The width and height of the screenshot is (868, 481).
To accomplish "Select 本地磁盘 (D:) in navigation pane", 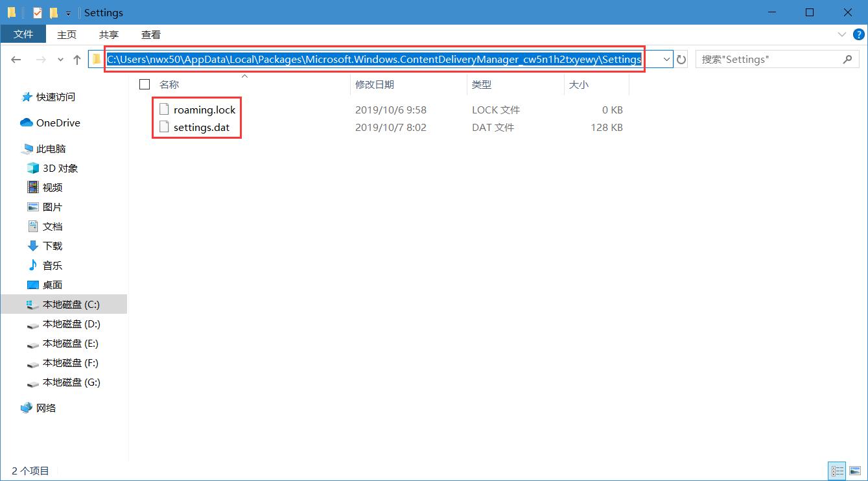I will coord(71,324).
